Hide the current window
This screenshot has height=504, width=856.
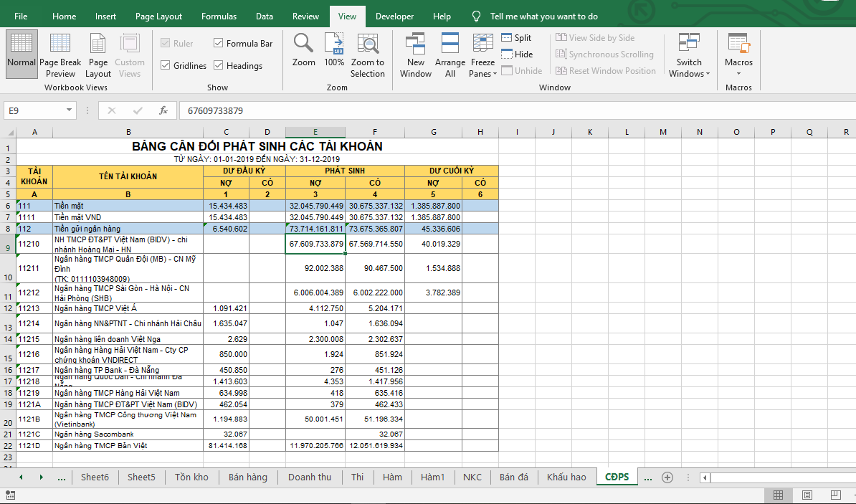(x=516, y=54)
